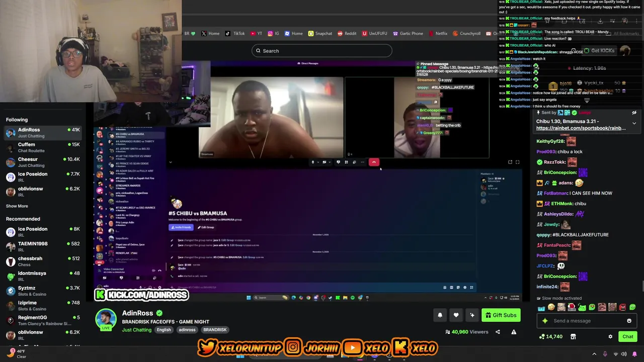Screen dimensions: 644x362
Task: Turn on stream notifications with the bell
Action: coord(440,315)
